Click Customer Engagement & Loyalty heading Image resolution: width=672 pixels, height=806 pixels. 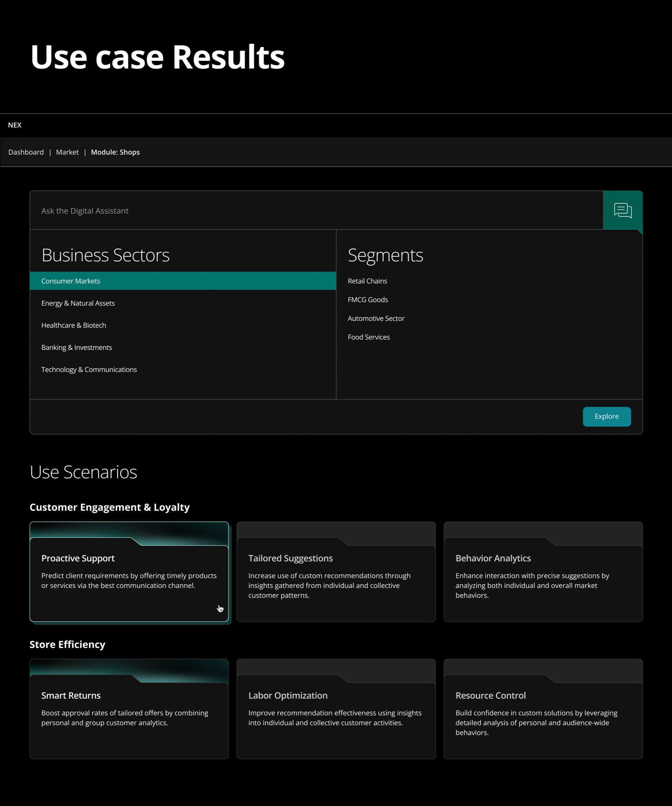pos(110,507)
